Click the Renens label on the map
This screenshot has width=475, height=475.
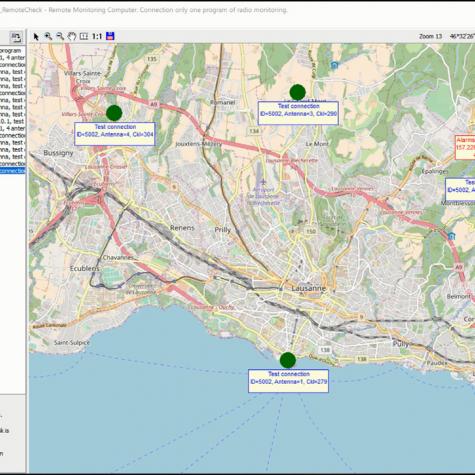(182, 228)
